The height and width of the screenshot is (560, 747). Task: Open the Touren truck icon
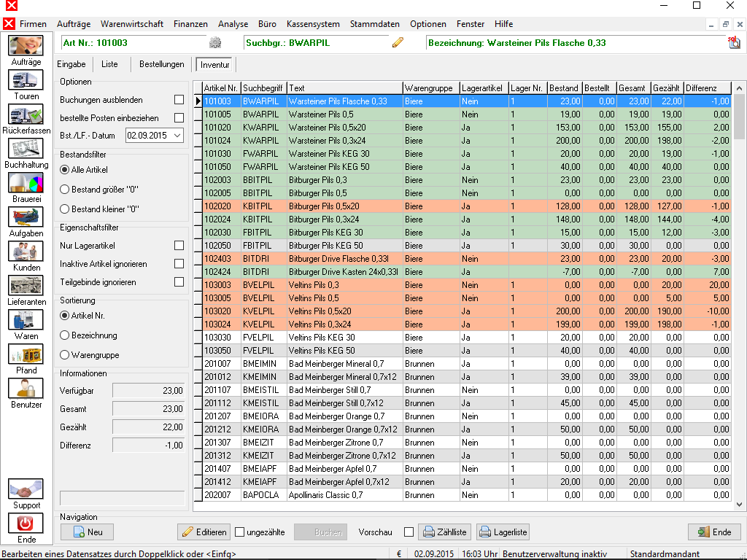pos(26,80)
